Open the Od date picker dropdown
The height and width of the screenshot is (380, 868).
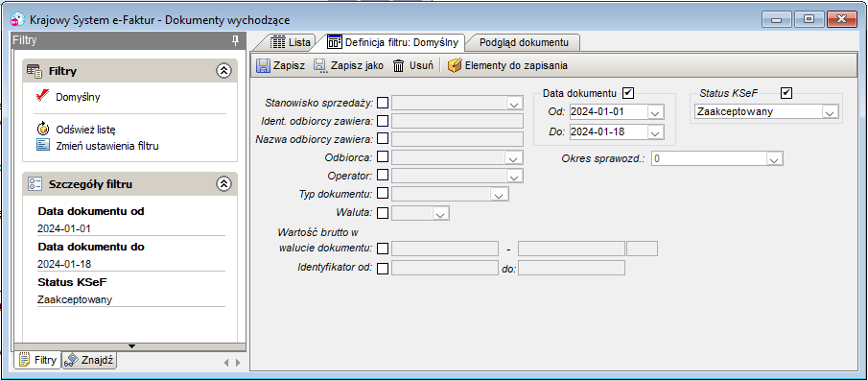coord(655,112)
